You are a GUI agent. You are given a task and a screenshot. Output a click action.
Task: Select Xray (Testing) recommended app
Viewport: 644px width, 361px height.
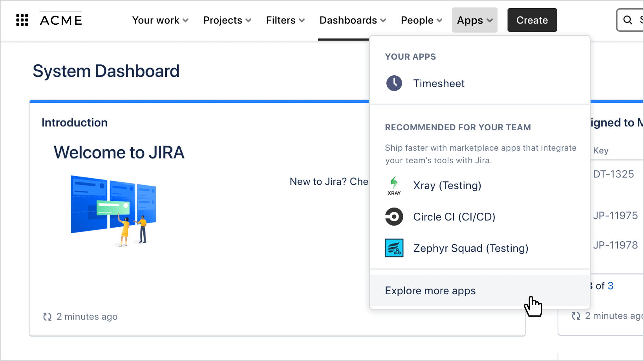click(x=480, y=186)
